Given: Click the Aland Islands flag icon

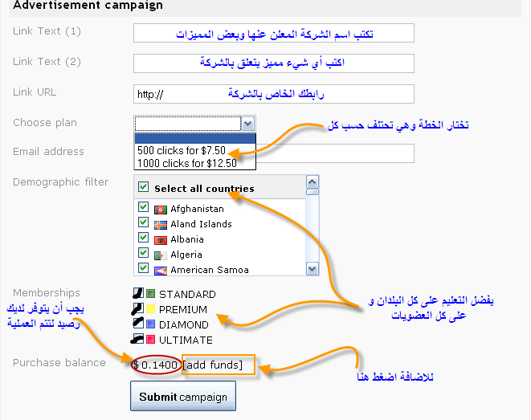Looking at the screenshot, I should [x=160, y=224].
